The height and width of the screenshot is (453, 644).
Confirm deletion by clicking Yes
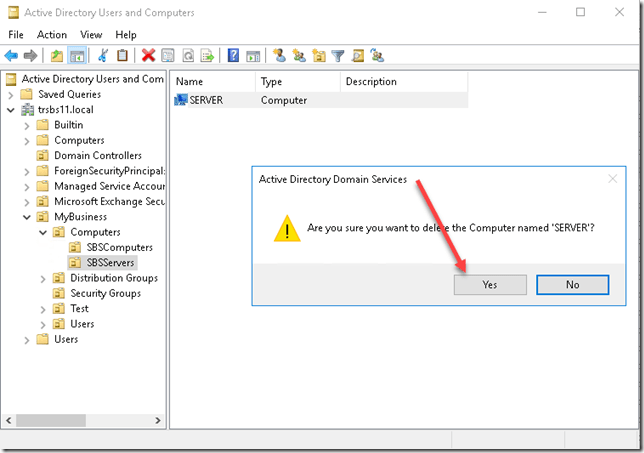tap(489, 284)
